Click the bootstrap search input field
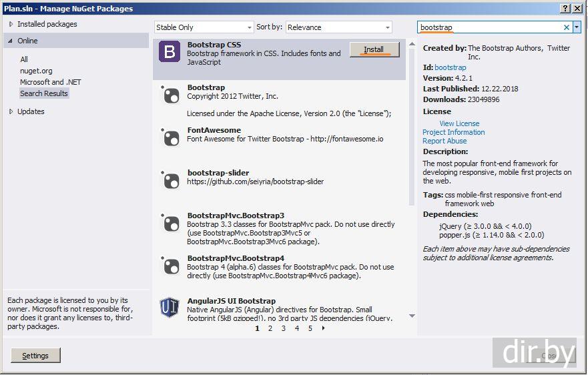 491,27
